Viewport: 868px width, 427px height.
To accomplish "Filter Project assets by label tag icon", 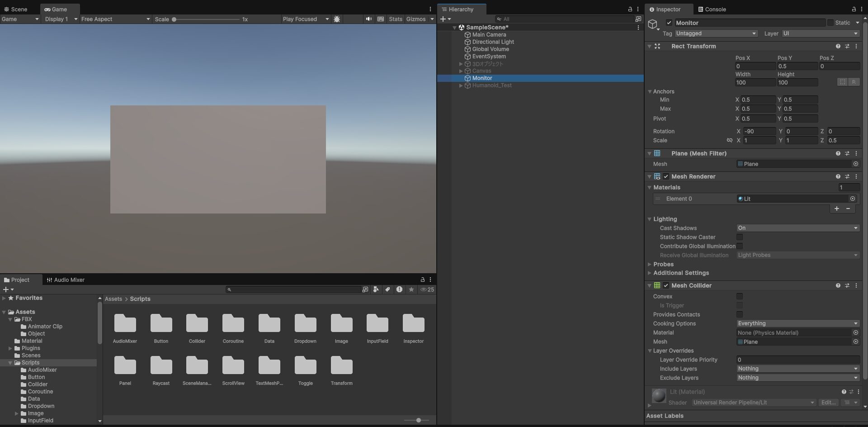I will coord(387,289).
